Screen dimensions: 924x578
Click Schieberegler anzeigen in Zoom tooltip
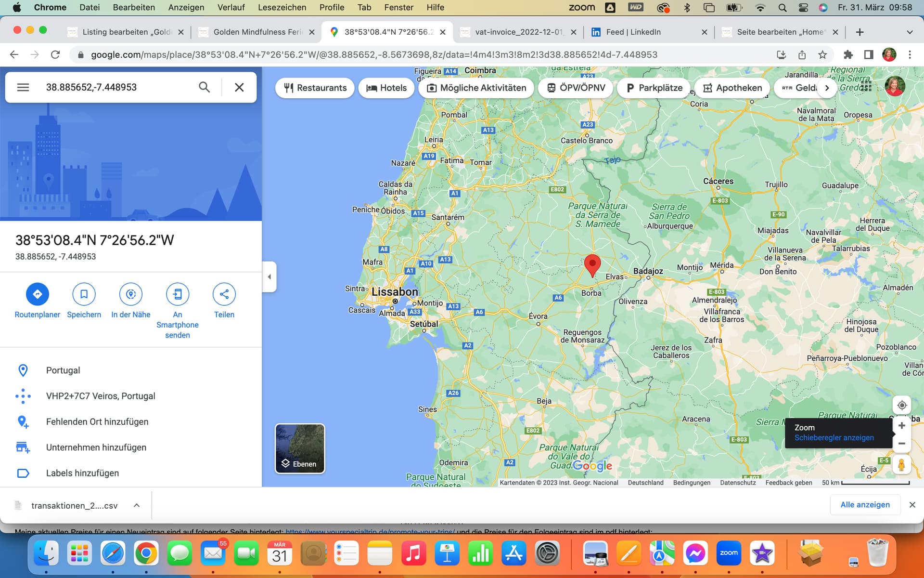click(834, 437)
